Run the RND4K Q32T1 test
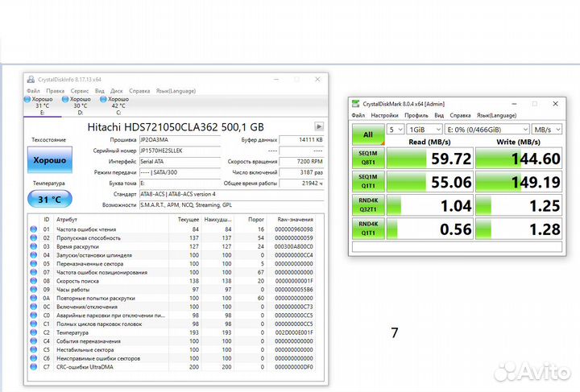This screenshot has height=392, width=580. point(368,205)
